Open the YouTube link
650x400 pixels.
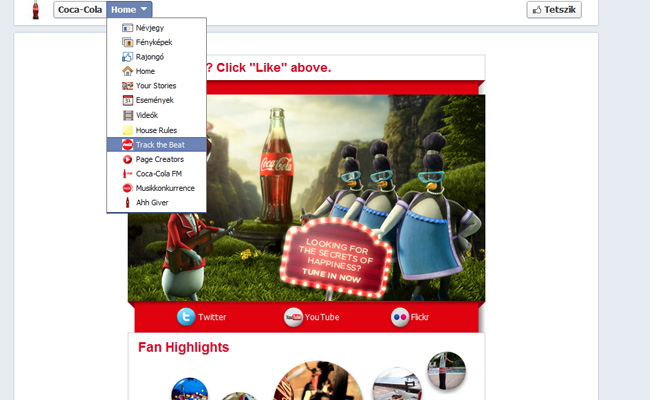312,317
